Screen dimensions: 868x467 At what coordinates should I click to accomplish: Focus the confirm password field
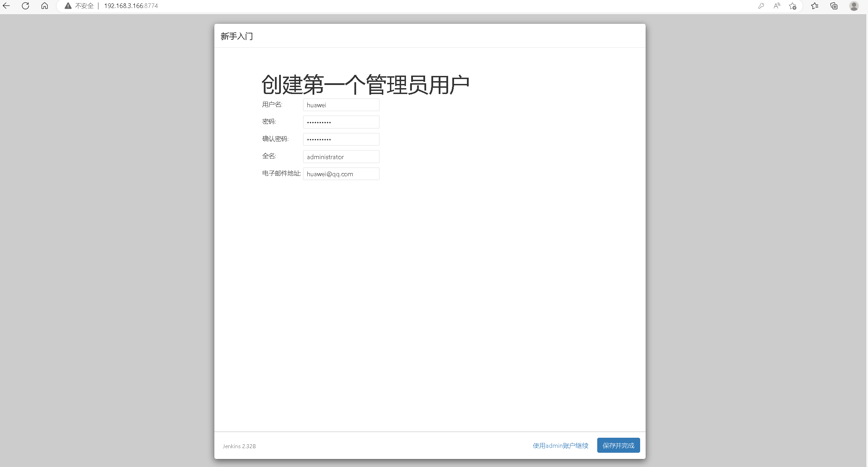point(341,139)
